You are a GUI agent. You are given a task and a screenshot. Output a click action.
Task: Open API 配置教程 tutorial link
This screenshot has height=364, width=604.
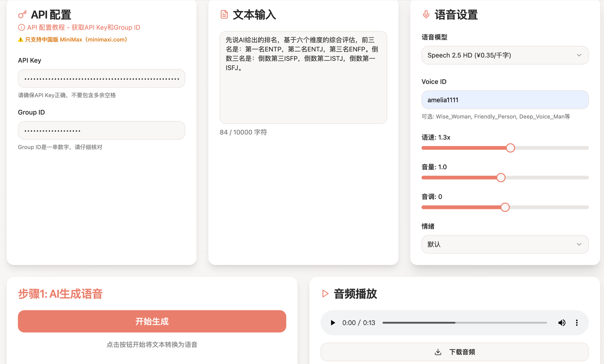pyautogui.click(x=84, y=27)
